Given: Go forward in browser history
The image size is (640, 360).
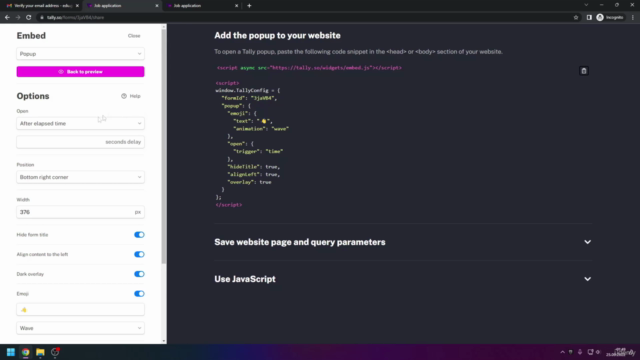Looking at the screenshot, I should [x=18, y=18].
